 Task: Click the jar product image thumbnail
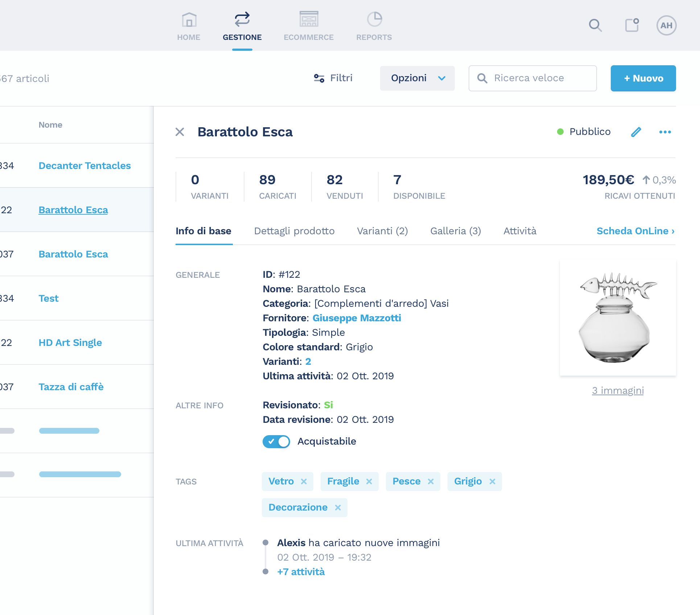tap(618, 318)
